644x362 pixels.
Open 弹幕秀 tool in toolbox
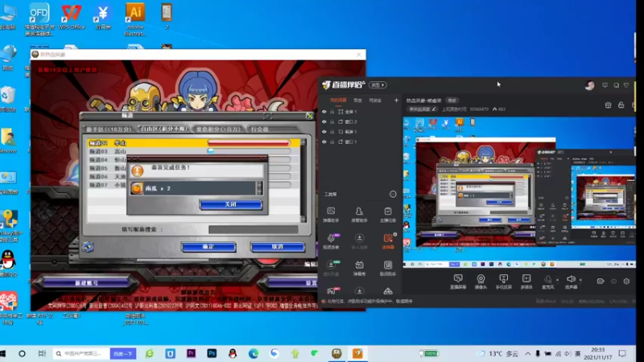359,268
